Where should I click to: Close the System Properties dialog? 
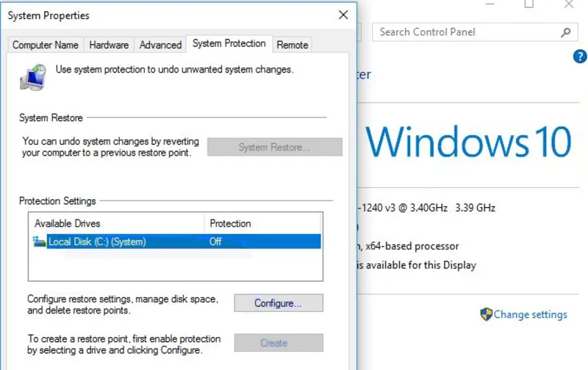click(343, 15)
